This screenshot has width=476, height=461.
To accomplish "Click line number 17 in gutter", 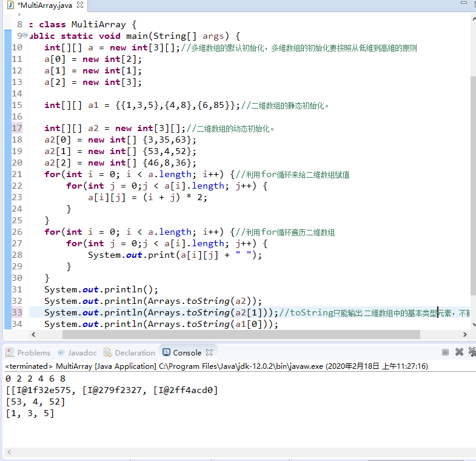I will click(17, 128).
